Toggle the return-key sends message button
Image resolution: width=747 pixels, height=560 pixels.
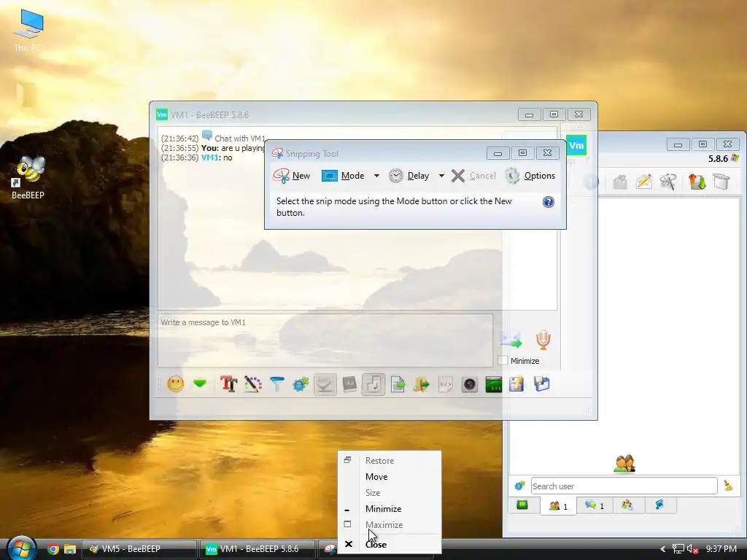point(373,384)
